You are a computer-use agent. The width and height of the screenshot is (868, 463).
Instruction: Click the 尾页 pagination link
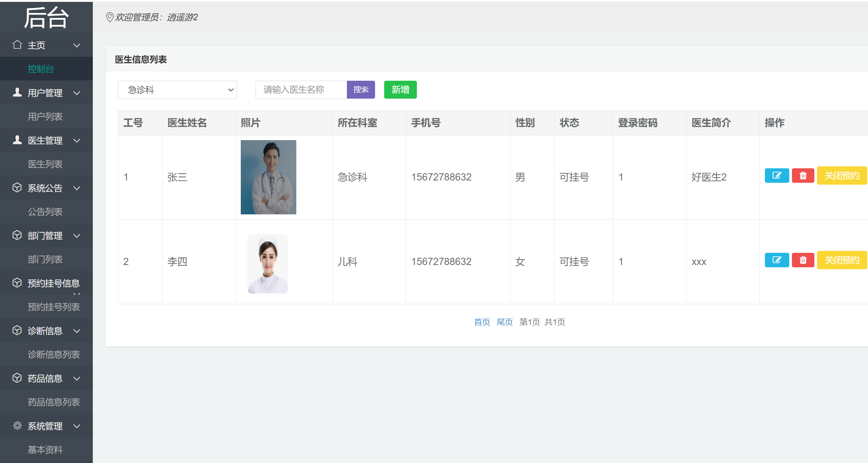504,322
